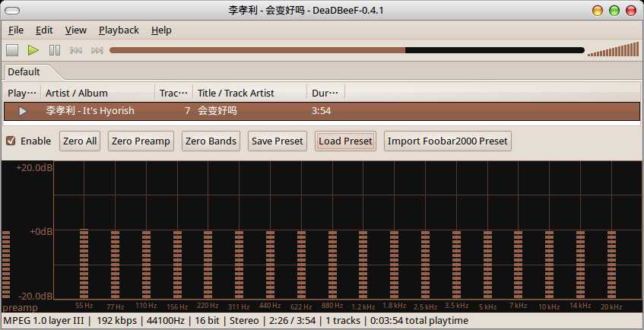Image resolution: width=644 pixels, height=330 pixels.
Task: Open the Help menu
Action: pos(161,30)
